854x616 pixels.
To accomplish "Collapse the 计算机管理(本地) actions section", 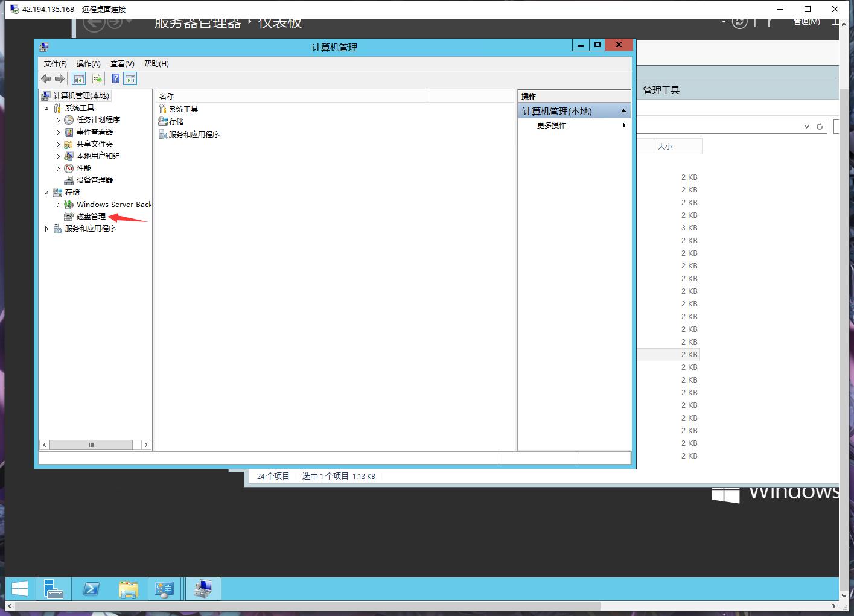I will point(624,110).
